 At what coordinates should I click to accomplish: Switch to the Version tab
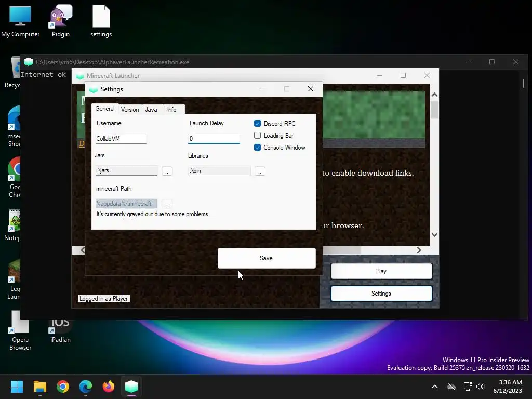pos(130,109)
